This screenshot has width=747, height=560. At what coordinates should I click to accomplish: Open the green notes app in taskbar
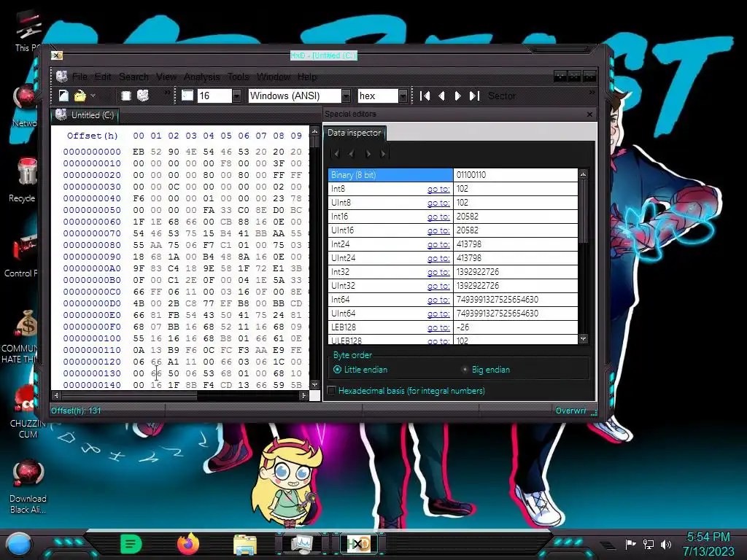(x=131, y=544)
